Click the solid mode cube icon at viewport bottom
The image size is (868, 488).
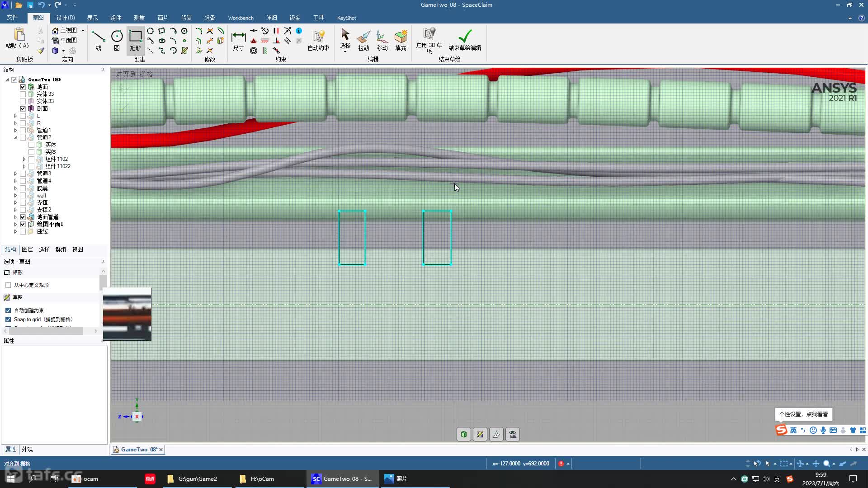pyautogui.click(x=463, y=434)
